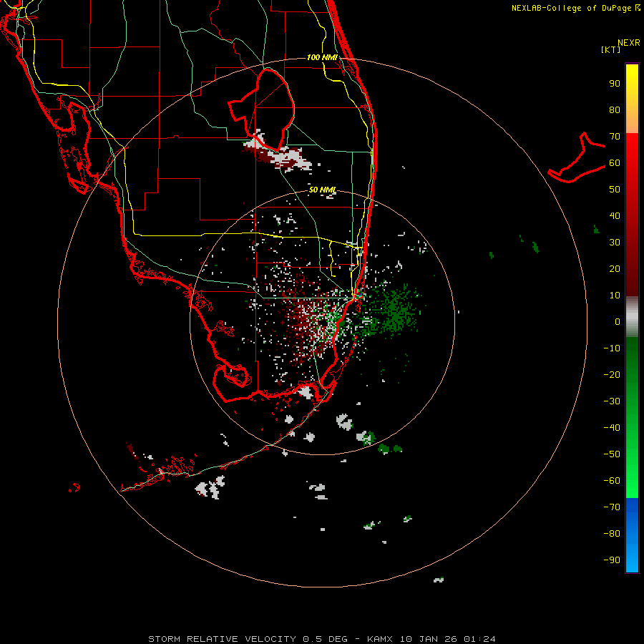Click the -20 scale value
This screenshot has width=644, height=644.
(612, 374)
